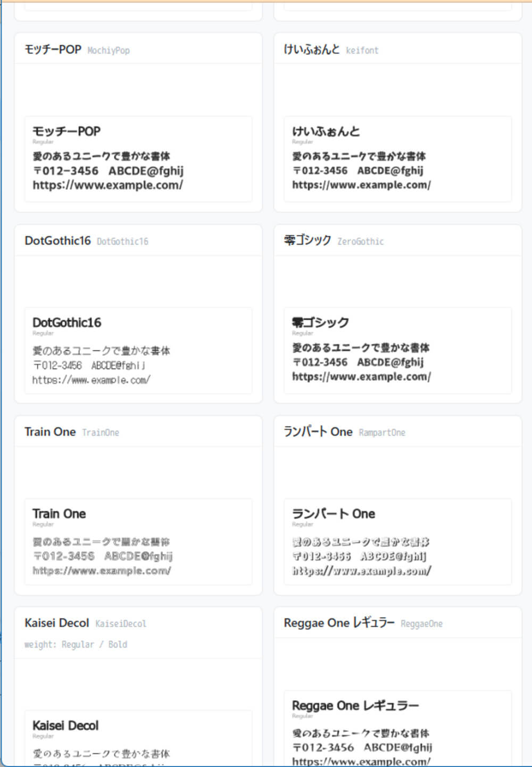Click the KaiseiDecol code label

(x=121, y=623)
